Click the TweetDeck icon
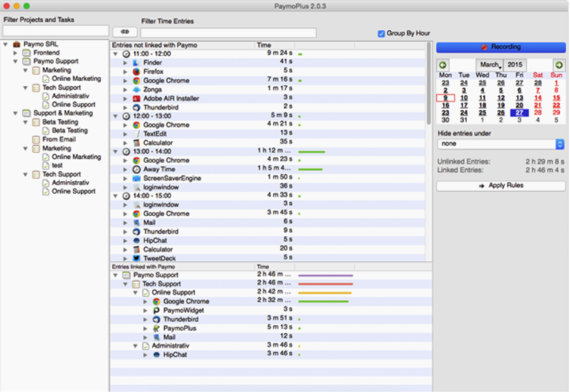570x392 pixels. (136, 258)
